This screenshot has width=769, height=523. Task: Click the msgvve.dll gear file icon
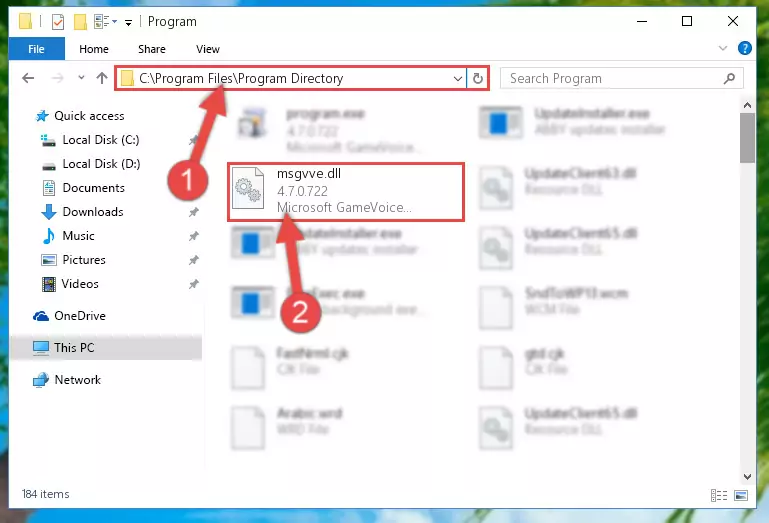[x=248, y=189]
